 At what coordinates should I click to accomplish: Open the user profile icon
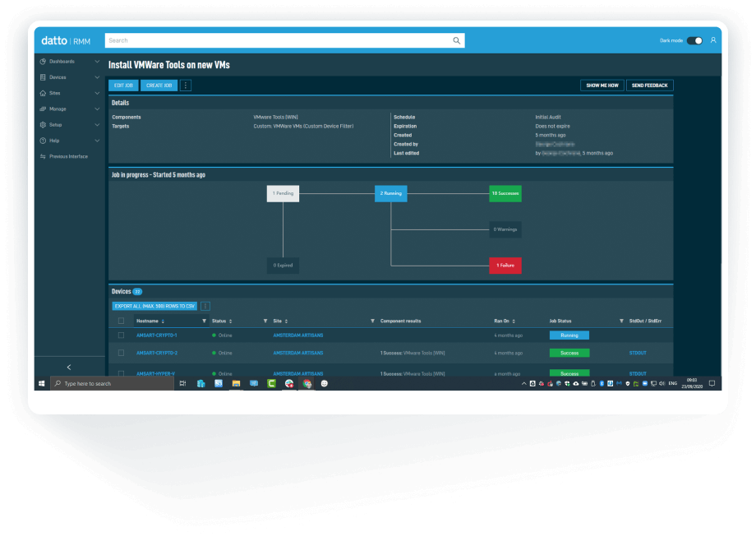(713, 40)
